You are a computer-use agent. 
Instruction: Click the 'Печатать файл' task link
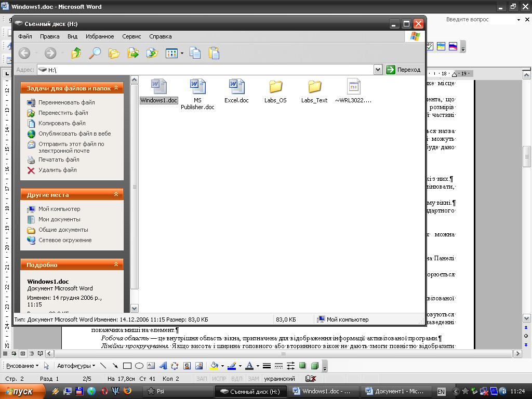59,159
